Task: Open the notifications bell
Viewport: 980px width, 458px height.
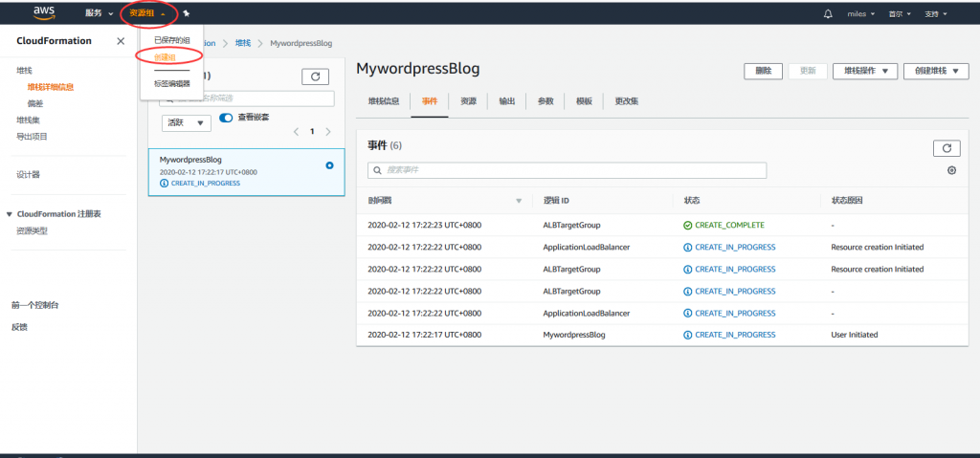Action: point(828,13)
